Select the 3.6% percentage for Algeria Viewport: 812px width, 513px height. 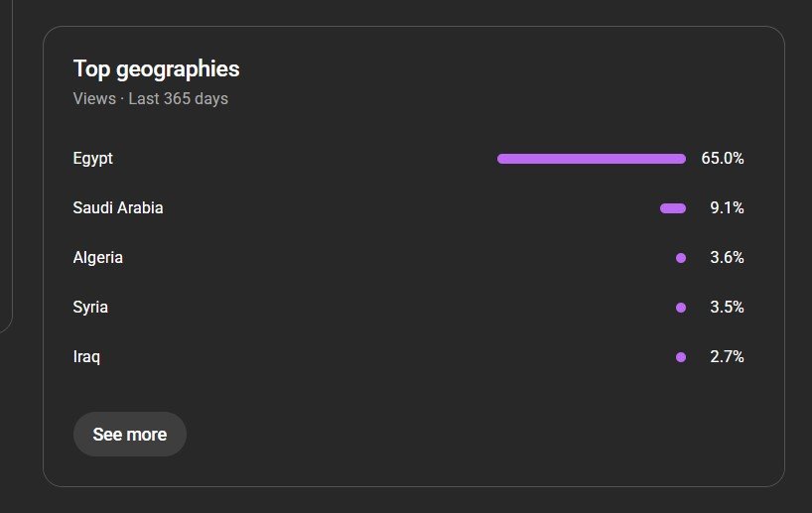tap(727, 258)
